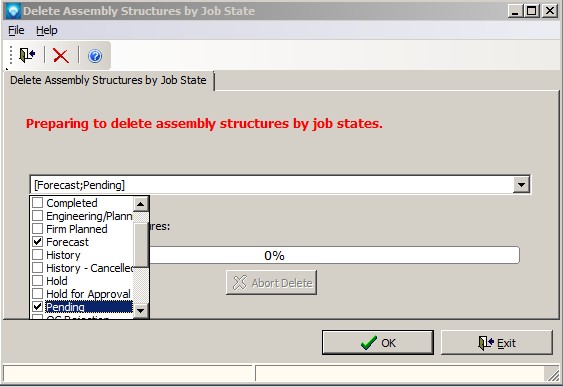Click the list scroll up arrow

click(x=140, y=204)
